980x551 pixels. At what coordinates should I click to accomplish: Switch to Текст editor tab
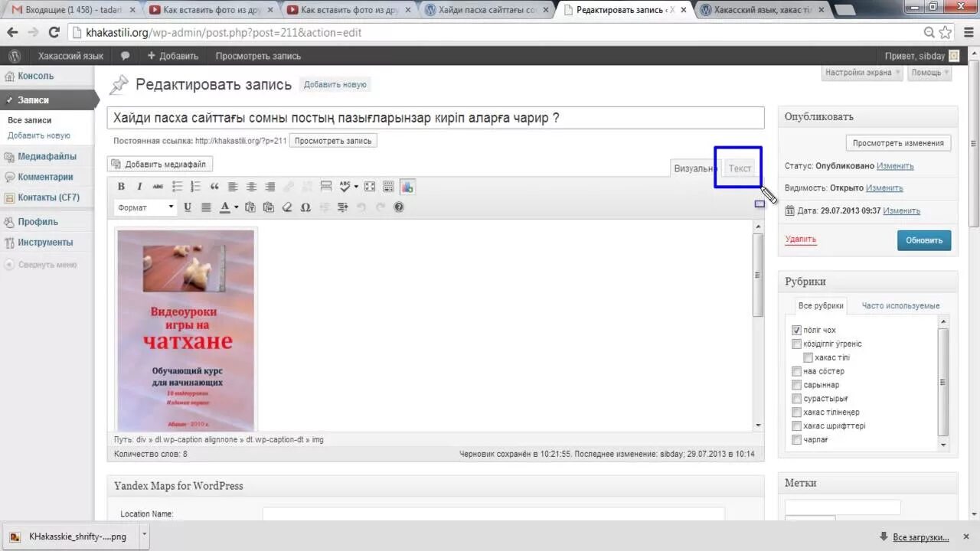tap(740, 168)
